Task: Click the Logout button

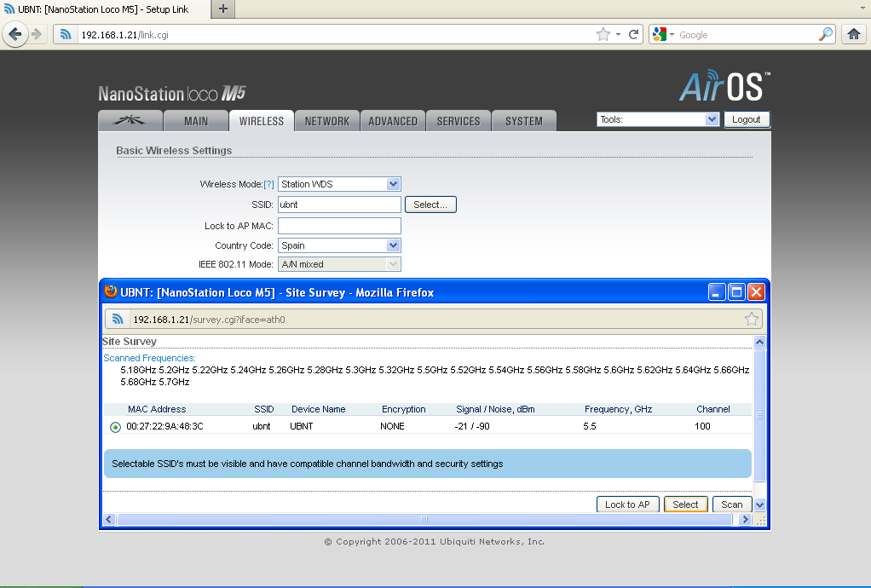Action: [x=746, y=119]
